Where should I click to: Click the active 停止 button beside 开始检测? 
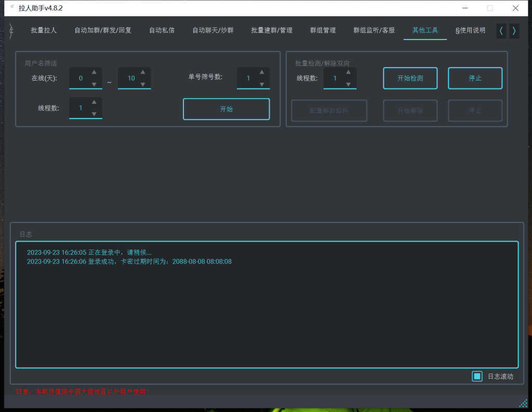click(x=475, y=78)
